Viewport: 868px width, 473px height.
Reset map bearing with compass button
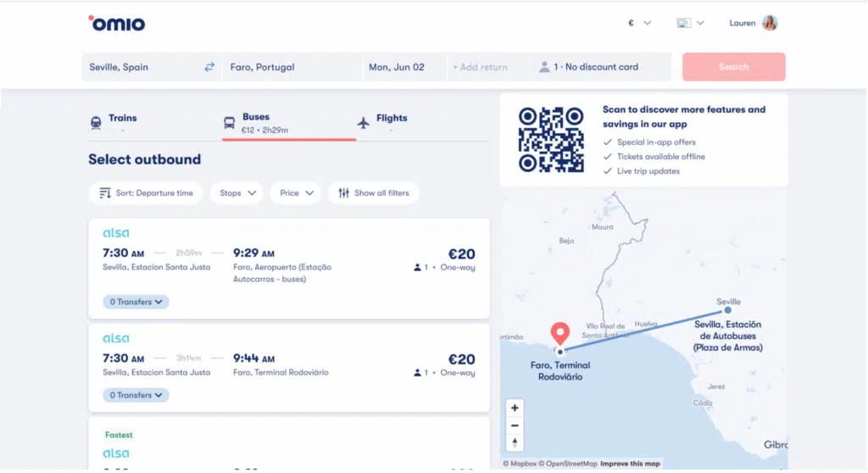pyautogui.click(x=515, y=442)
